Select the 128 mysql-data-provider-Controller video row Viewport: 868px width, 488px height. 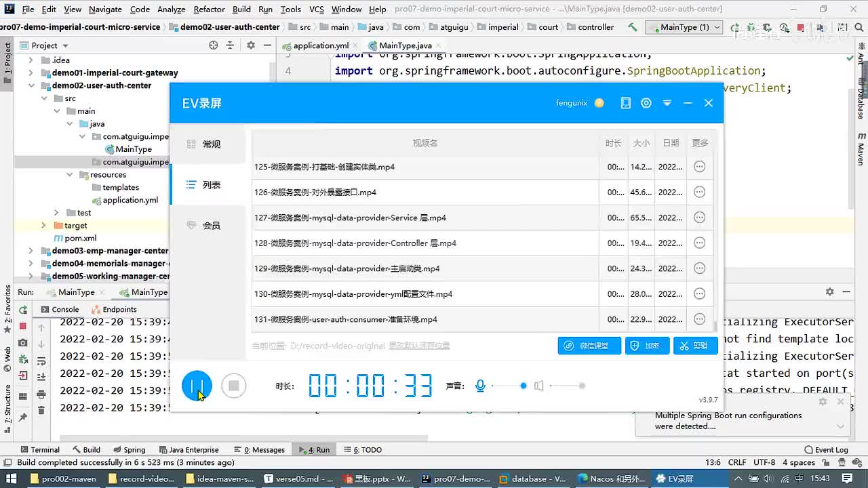(482, 243)
